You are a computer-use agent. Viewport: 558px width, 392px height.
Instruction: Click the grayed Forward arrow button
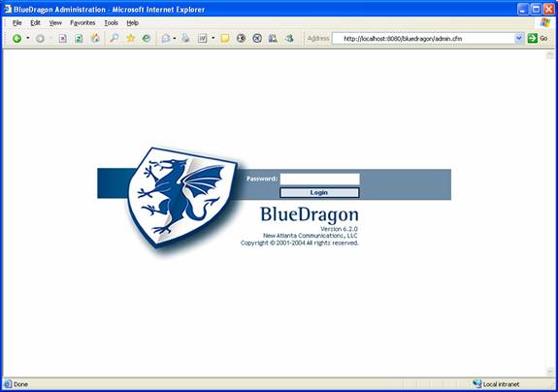click(x=40, y=39)
